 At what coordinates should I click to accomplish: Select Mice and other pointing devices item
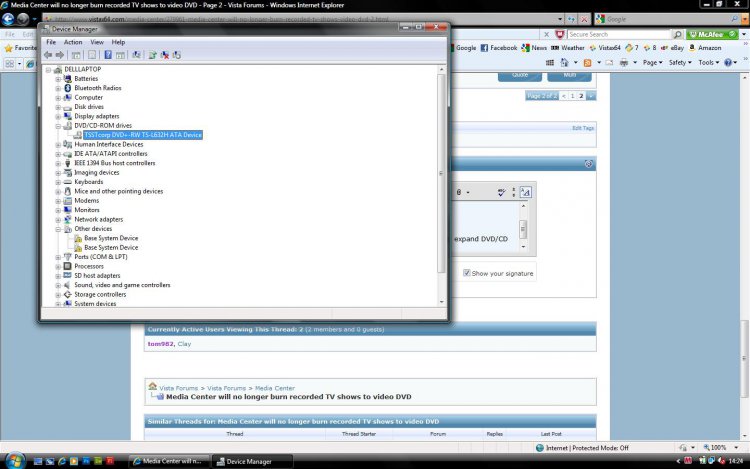(x=119, y=191)
